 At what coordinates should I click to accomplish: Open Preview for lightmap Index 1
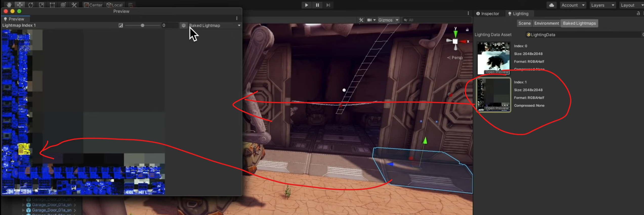point(497,108)
